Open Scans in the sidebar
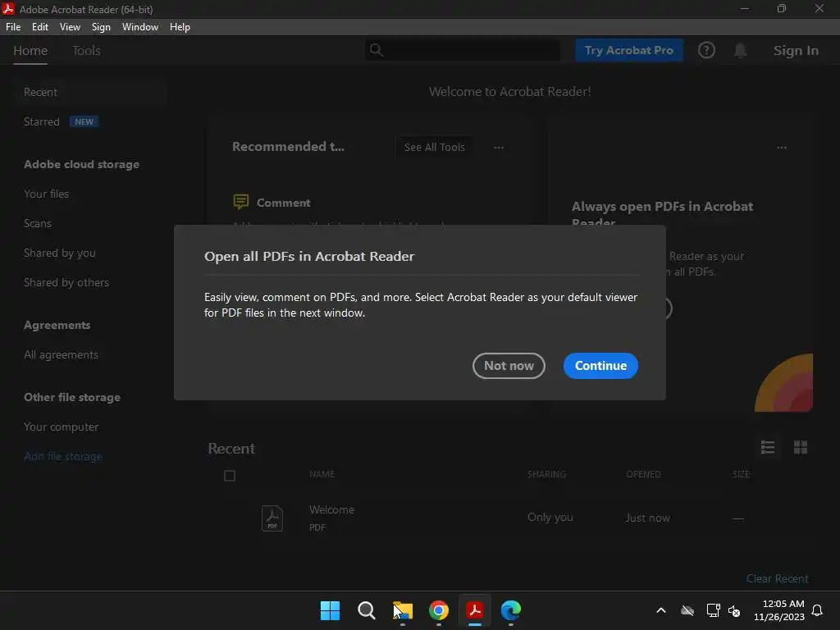 [38, 223]
